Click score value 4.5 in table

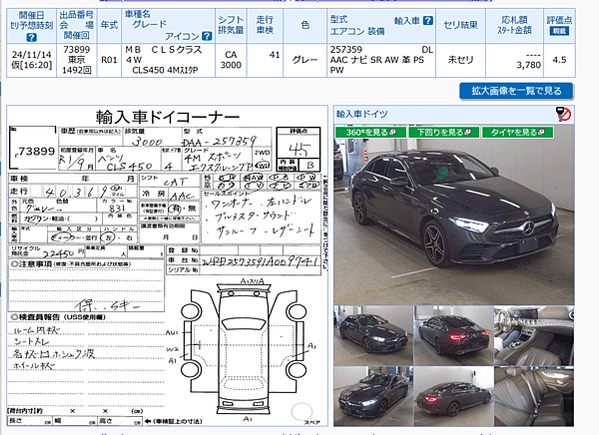(x=559, y=60)
